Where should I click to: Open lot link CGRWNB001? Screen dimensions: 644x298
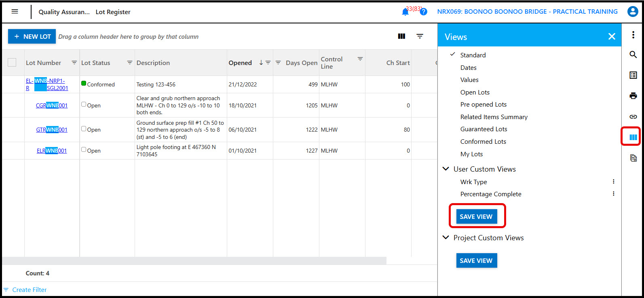52,105
